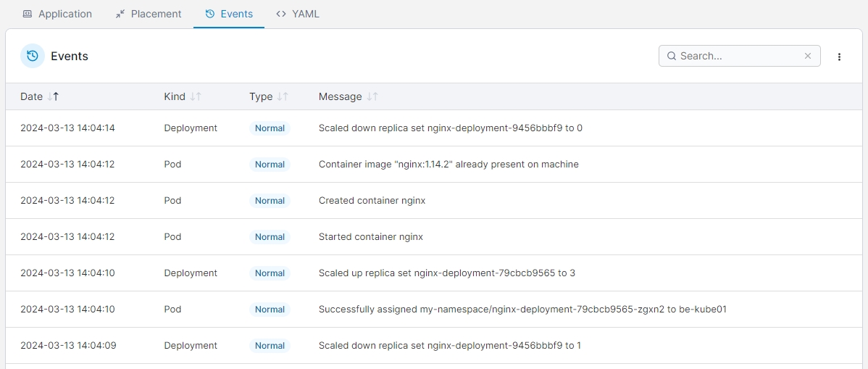Click the Events history clock icon
This screenshot has width=868, height=369.
tap(33, 56)
